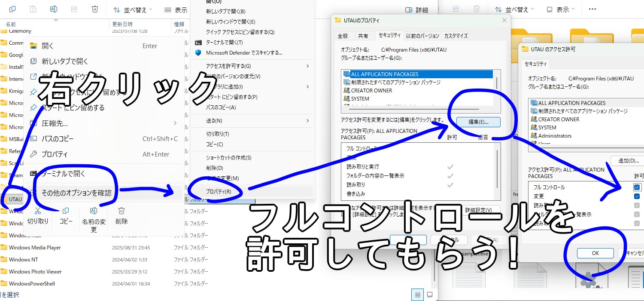
Task: Switch to the 共有 (Sharing) tab
Action: click(364, 36)
